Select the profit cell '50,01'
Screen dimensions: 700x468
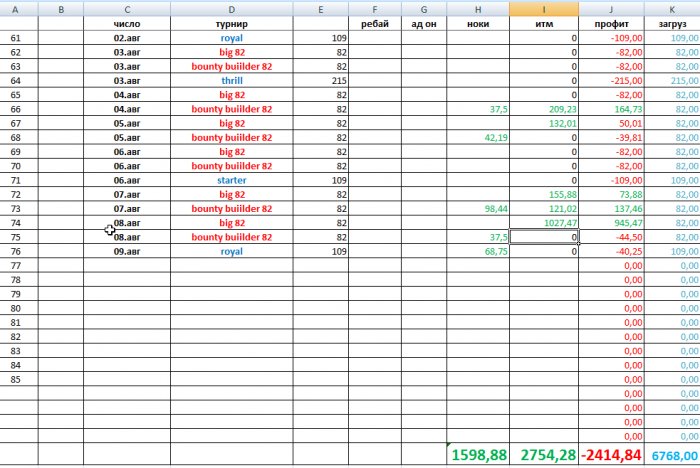pos(611,123)
